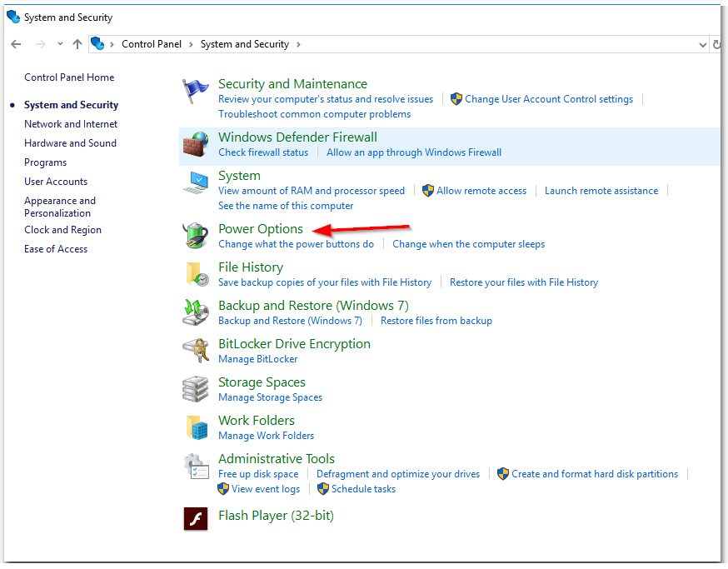728x569 pixels.
Task: Open File History heading
Action: pos(251,267)
